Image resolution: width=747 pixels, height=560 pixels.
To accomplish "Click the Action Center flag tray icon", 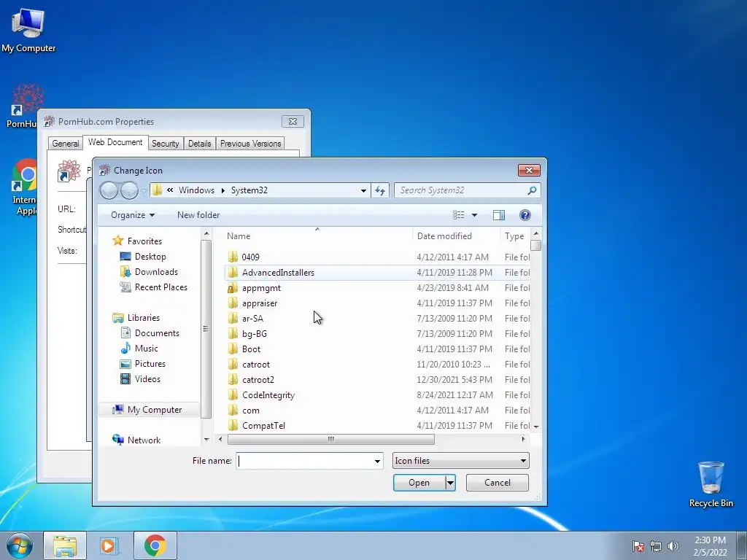I will (x=638, y=546).
